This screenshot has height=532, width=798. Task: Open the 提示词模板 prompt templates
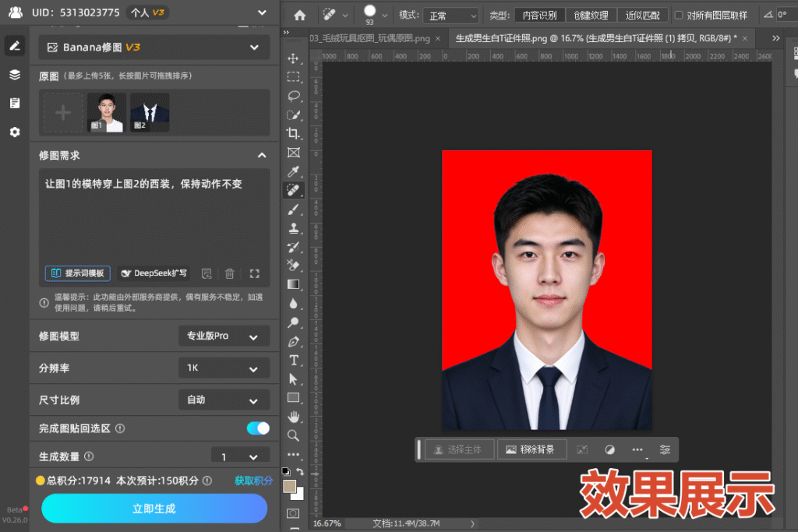click(78, 273)
